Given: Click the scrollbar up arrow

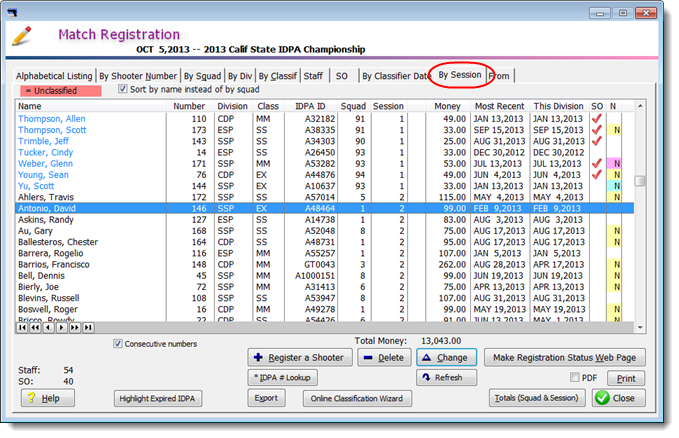Looking at the screenshot, I should pos(640,106).
